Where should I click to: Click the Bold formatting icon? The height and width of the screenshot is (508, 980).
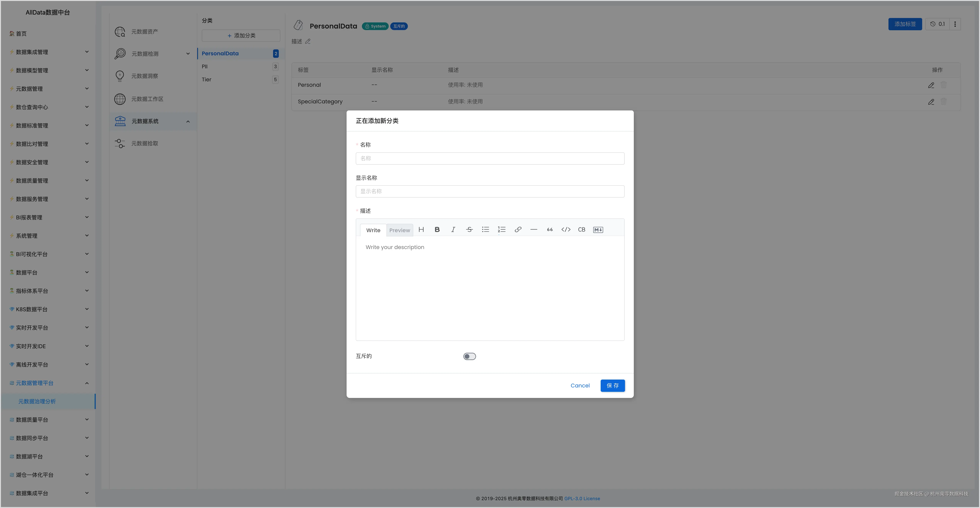point(437,230)
